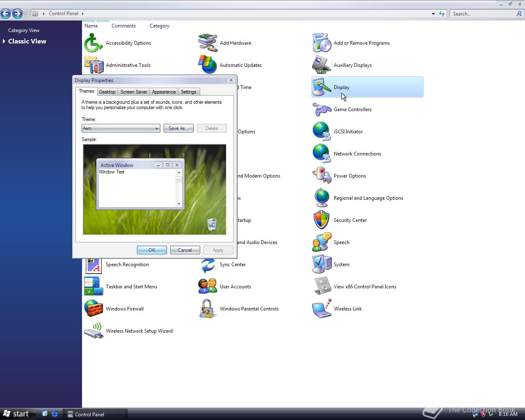This screenshot has height=420, width=525.
Task: Open the Accessibility Options wheelchair icon
Action: pos(94,43)
